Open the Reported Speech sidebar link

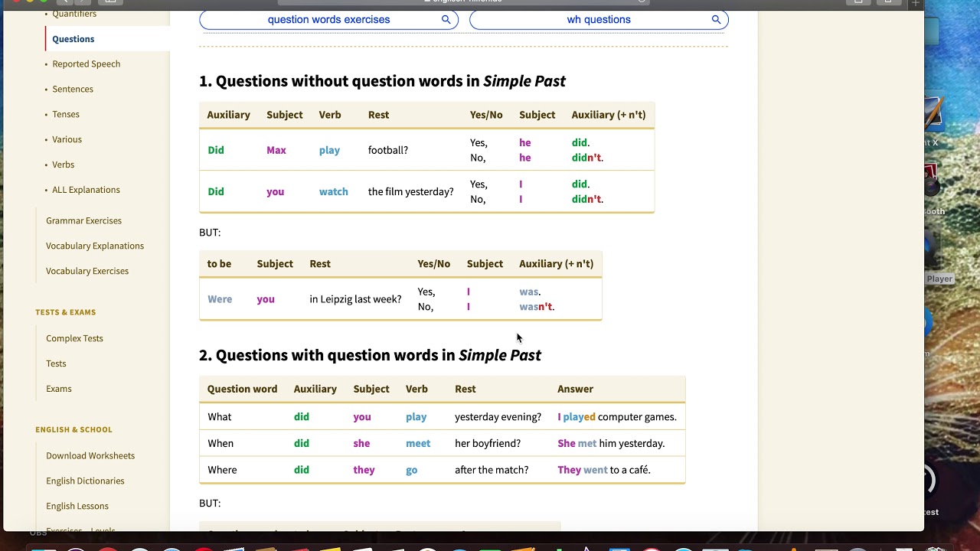86,64
